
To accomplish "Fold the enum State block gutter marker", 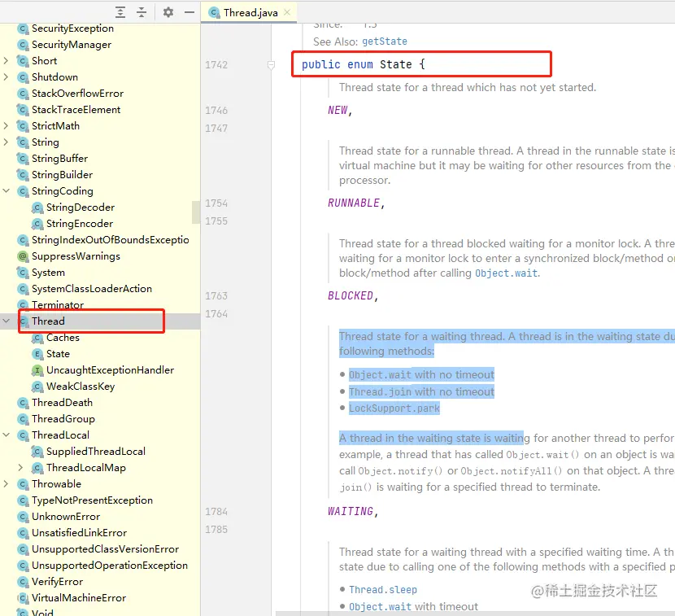I will pyautogui.click(x=271, y=65).
